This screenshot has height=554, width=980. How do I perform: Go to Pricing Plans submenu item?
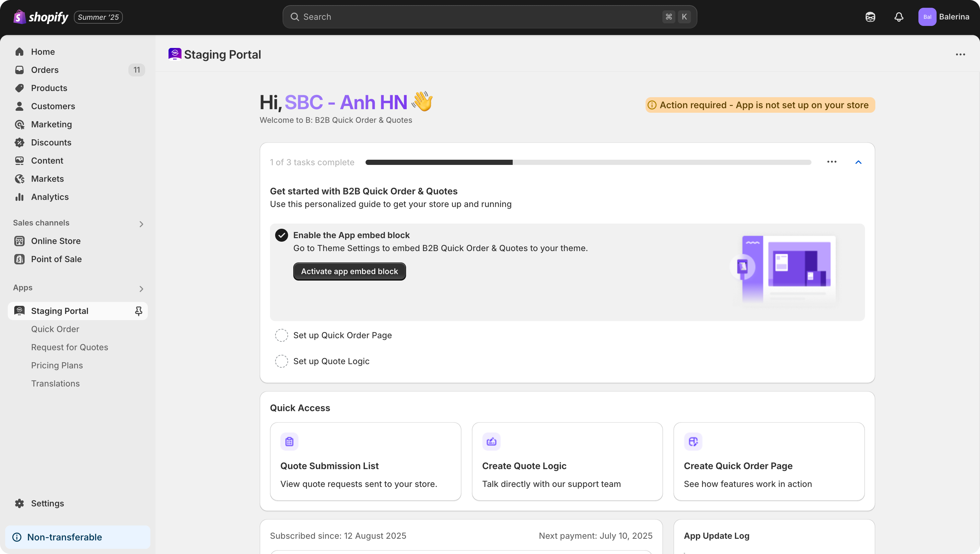[x=57, y=365]
